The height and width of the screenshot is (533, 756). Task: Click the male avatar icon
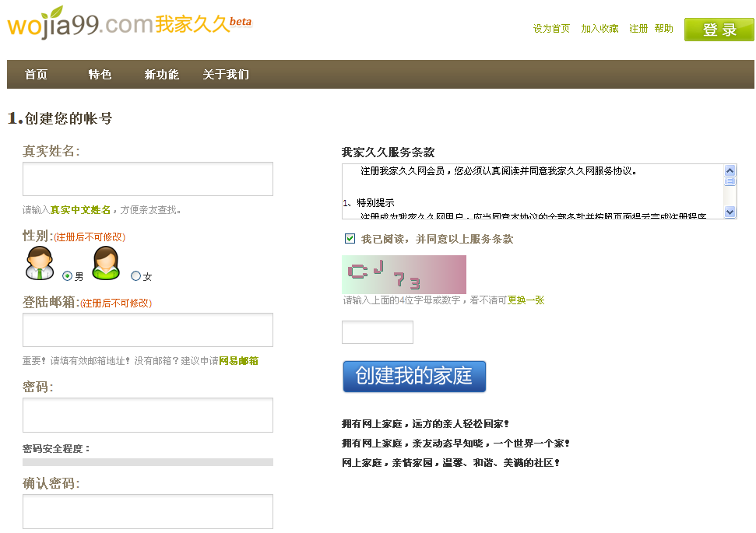coord(40,263)
